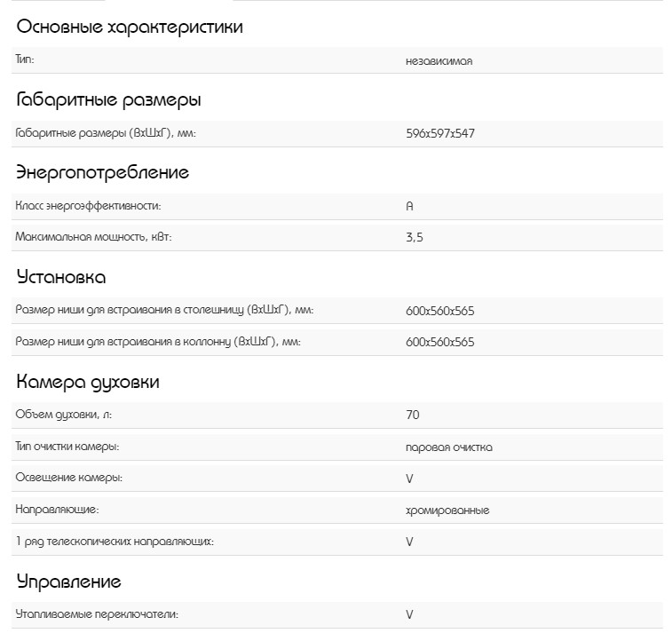Click the "Класс энергоэффективности" label
This screenshot has width=672, height=641.
[x=89, y=206]
